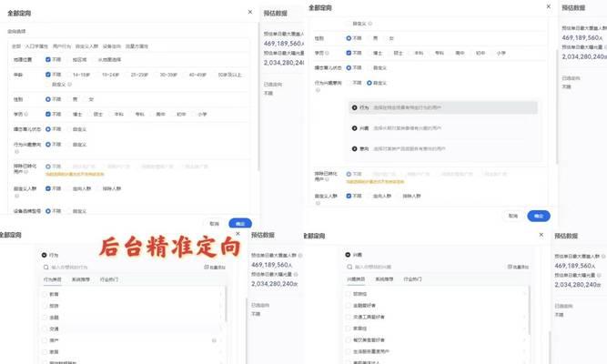607x364 pixels.
Task: Choose 不限 for 设备品牌型号
Action: pyautogui.click(x=48, y=211)
